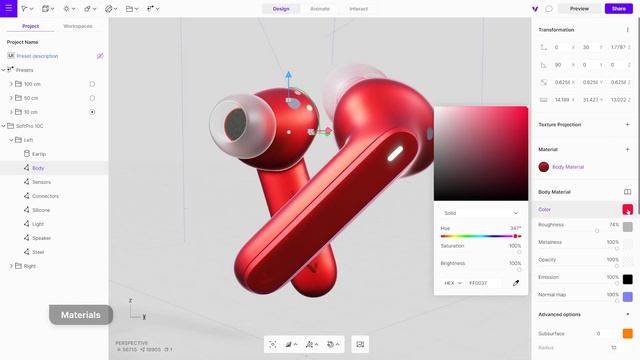The image size is (640, 360).
Task: Click inside the color saturation gradient picker
Action: click(481, 153)
